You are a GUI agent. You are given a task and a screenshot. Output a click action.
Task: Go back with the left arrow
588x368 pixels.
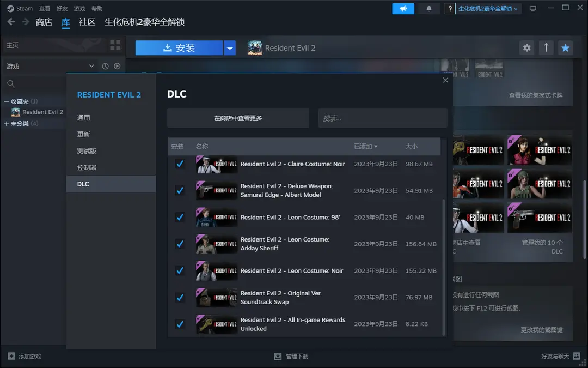tap(11, 22)
